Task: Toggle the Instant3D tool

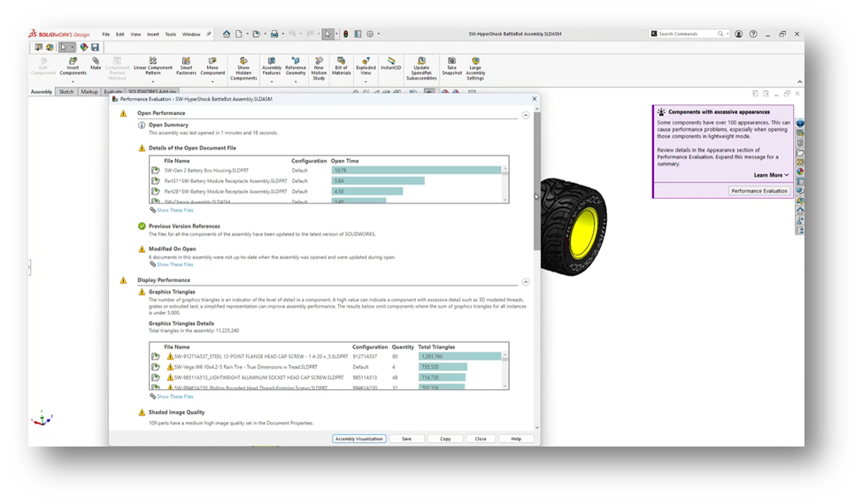Action: coord(391,64)
